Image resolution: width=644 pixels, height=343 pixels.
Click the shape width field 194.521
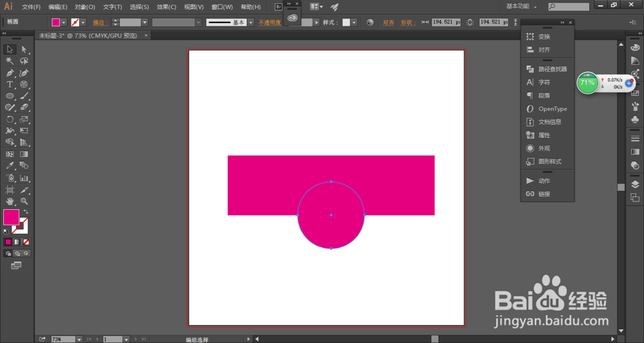click(446, 22)
